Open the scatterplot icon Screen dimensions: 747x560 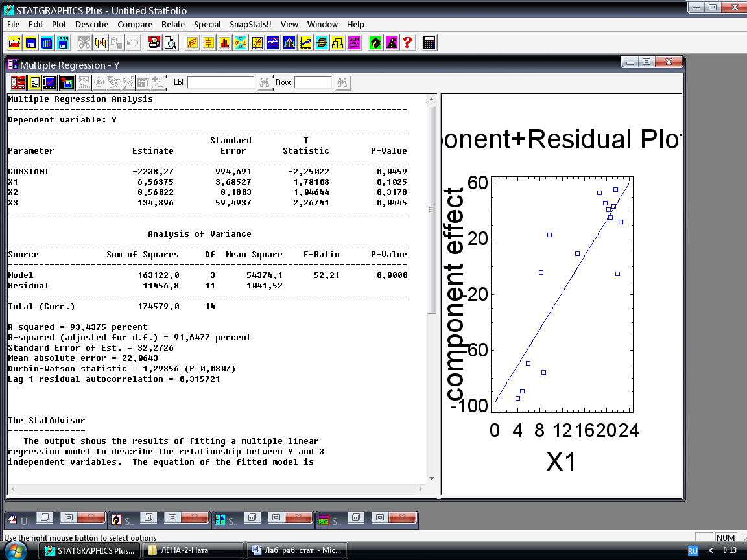click(192, 43)
